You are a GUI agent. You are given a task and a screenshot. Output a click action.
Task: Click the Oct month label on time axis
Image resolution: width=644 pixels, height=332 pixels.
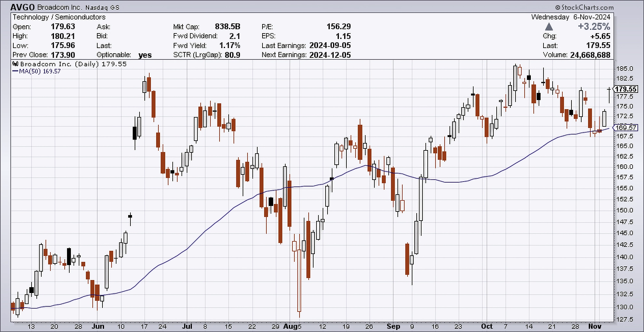click(487, 326)
